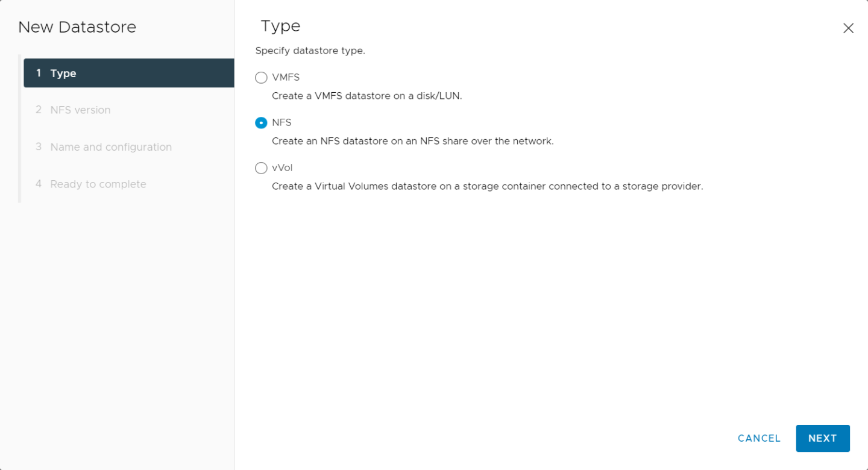Pick the vVol datastore type
The image size is (868, 470).
261,168
